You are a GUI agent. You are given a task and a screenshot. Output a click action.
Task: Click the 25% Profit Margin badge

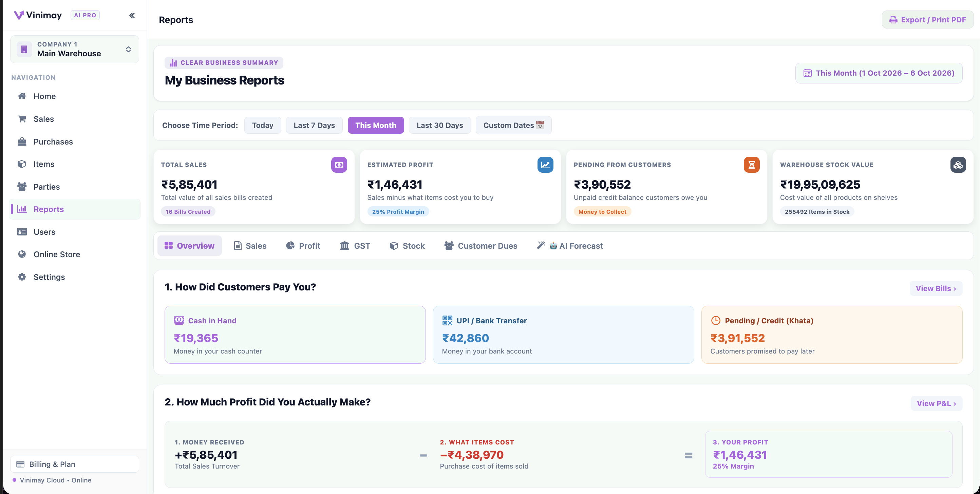pos(398,211)
